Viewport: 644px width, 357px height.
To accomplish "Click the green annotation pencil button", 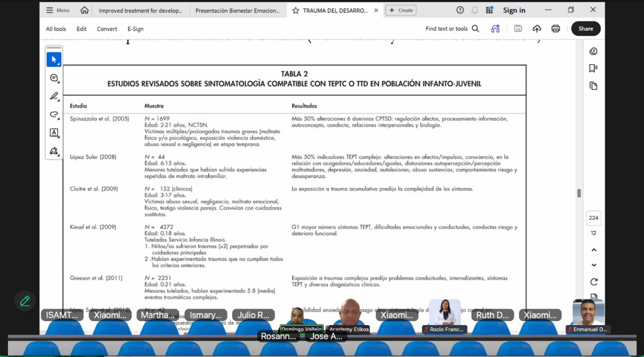I will [25, 301].
